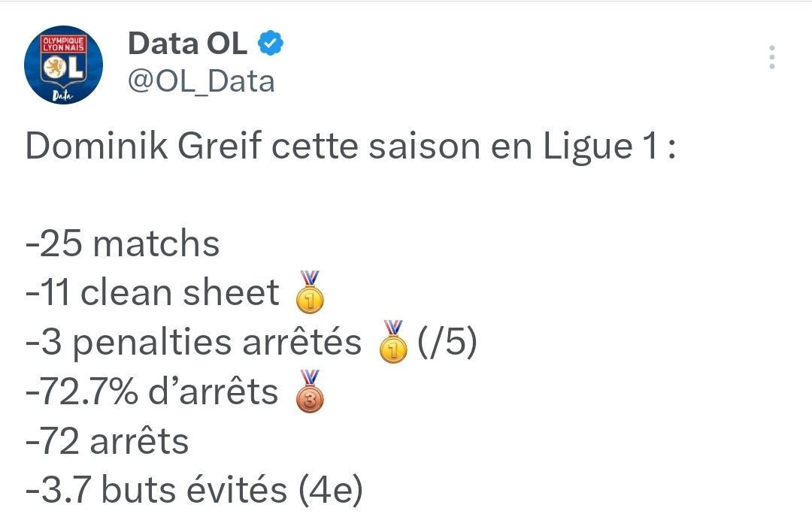This screenshot has height=529, width=812.
Task: Select the -72 arrêts line
Action: (108, 441)
